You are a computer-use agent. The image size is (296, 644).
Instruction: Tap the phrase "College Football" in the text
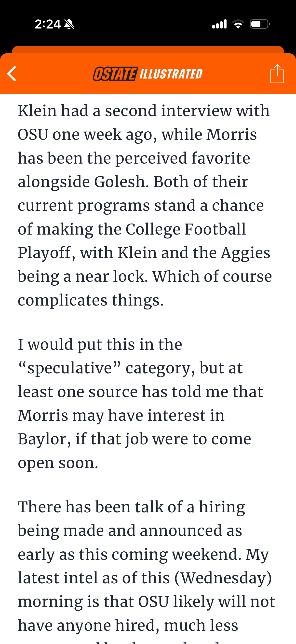185,229
